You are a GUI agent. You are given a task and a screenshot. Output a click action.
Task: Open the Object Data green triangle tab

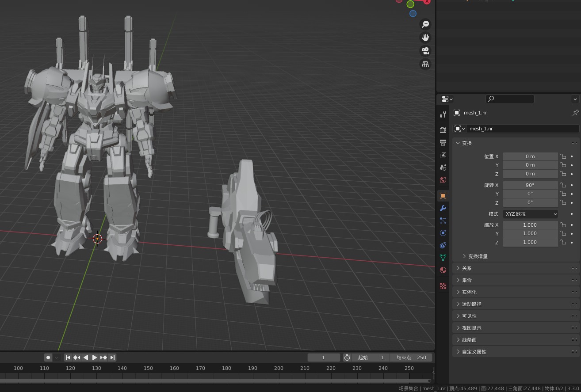(443, 258)
